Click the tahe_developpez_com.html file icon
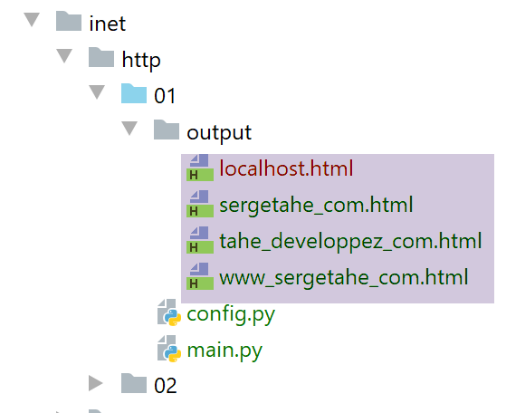This screenshot has width=506, height=413. coord(200,240)
